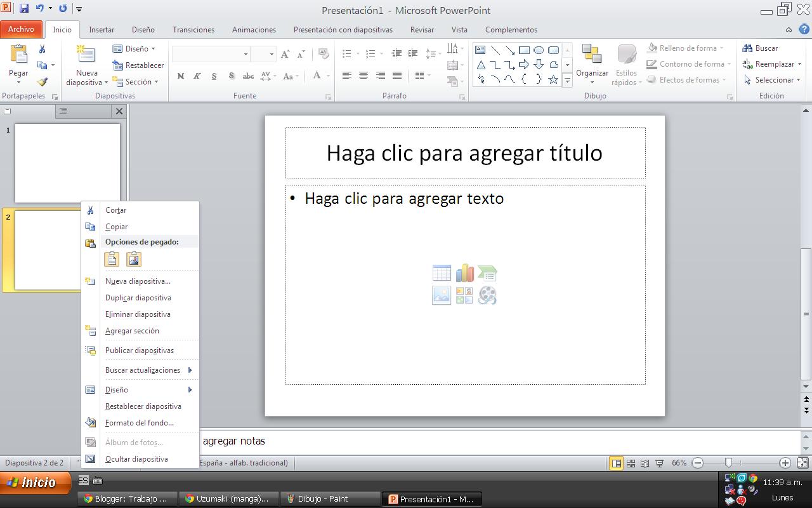Viewport: 812px width, 508px height.
Task: Toggle bold formatting in the Font group
Action: click(181, 76)
